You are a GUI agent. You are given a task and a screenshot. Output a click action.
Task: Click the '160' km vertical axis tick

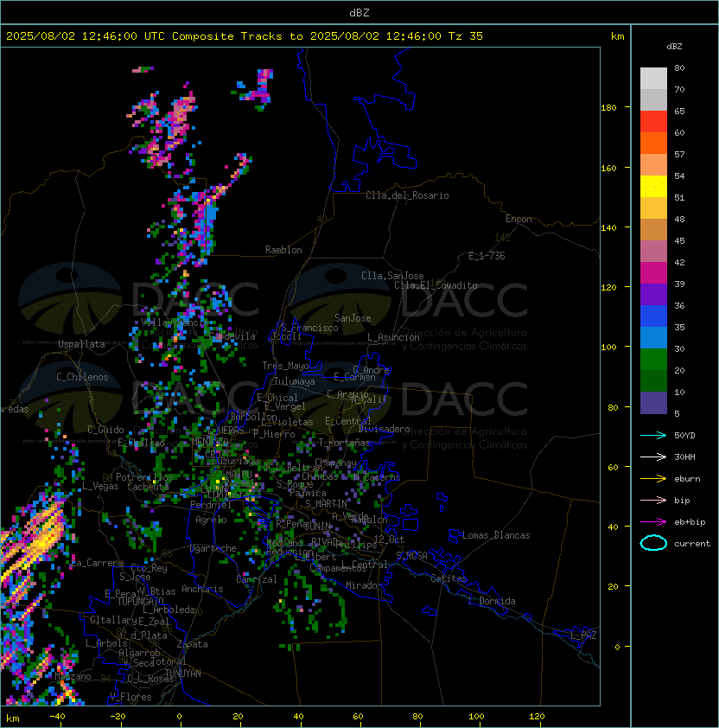608,168
